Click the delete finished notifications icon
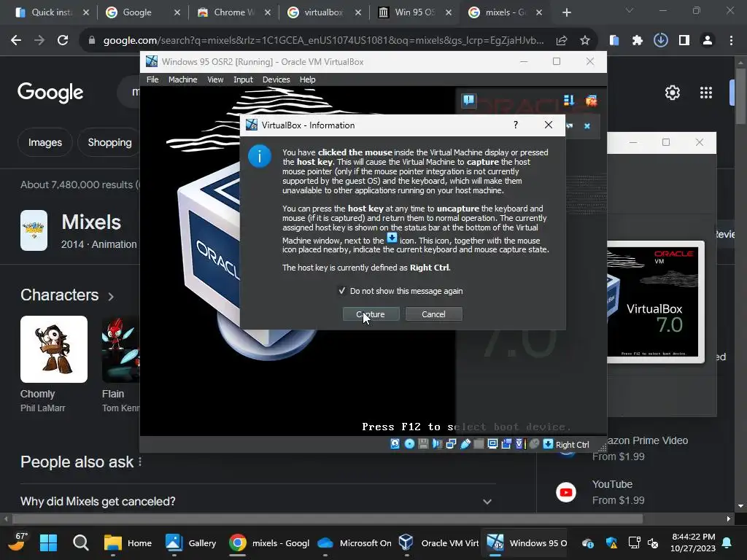This screenshot has width=747, height=560. (x=591, y=100)
